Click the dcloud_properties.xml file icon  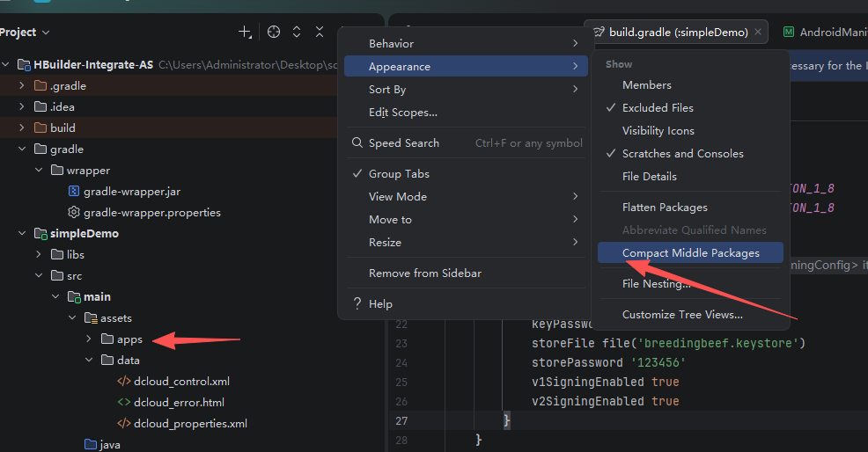pyautogui.click(x=124, y=423)
